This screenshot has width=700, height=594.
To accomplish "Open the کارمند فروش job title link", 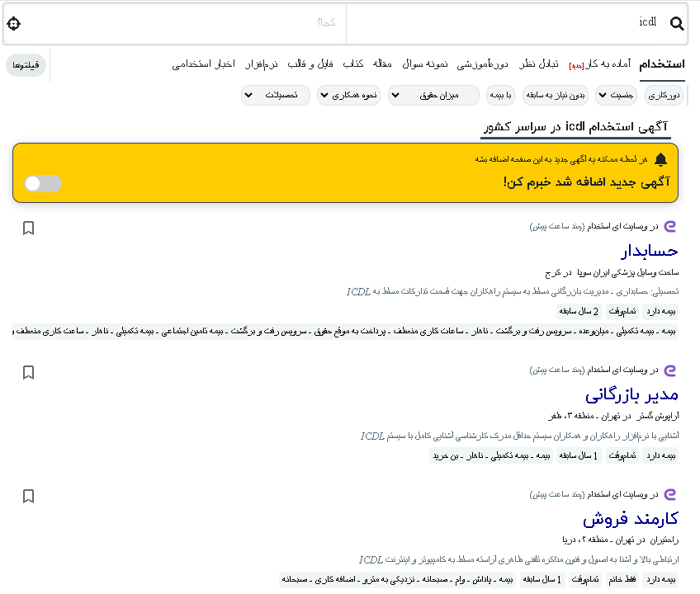I will (x=631, y=519).
